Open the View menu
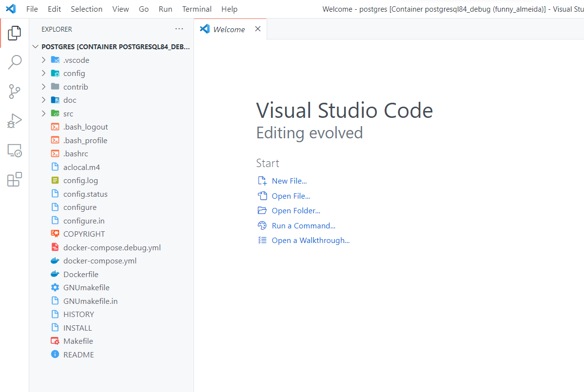The width and height of the screenshot is (584, 392). point(121,9)
